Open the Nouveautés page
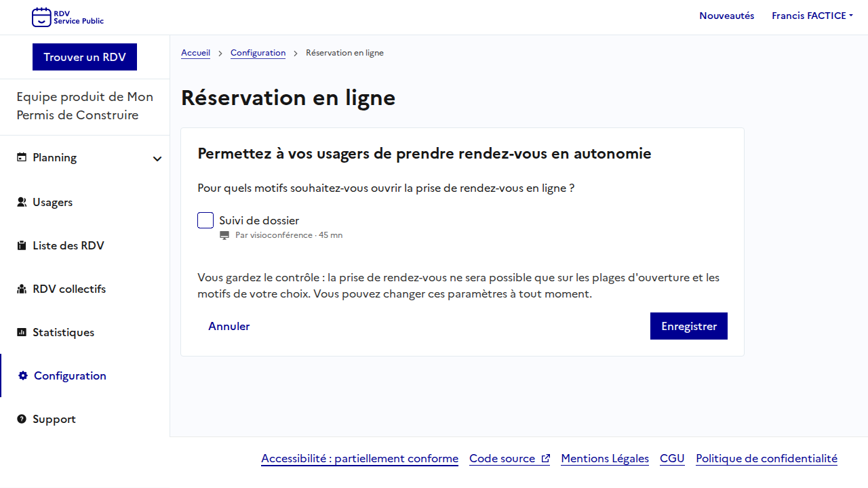 click(x=726, y=16)
